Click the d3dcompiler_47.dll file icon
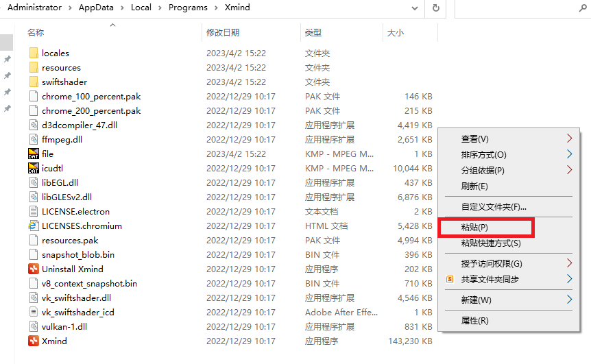Viewport: 591px width, 364px height. 34,125
